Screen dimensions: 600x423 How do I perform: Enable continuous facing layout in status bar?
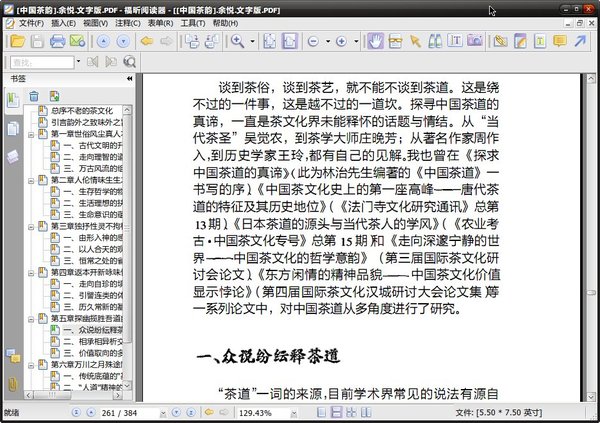click(366, 412)
